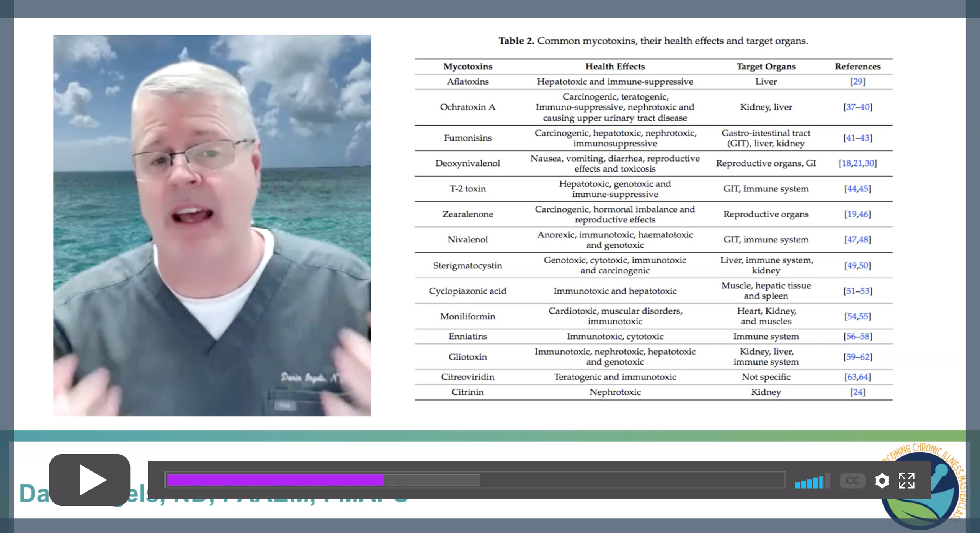Open reference 24 for Citrinin

tap(857, 392)
